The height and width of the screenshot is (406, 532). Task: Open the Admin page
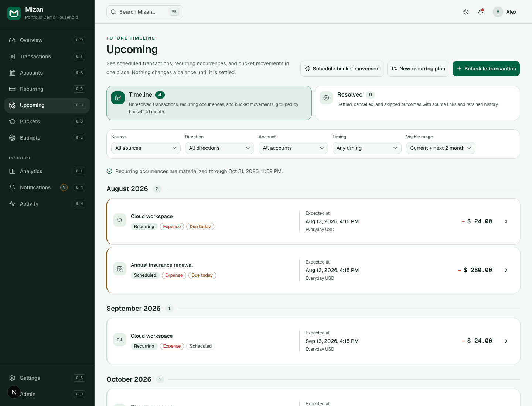(x=47, y=394)
